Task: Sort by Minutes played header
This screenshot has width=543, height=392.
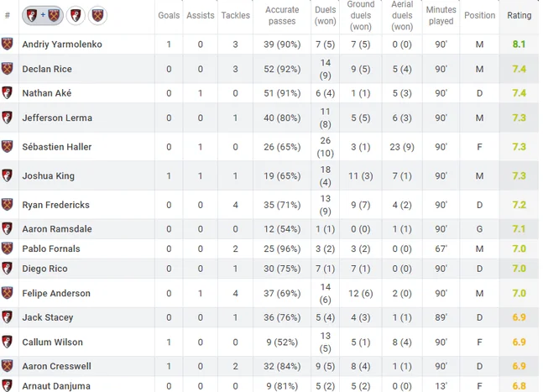Action: (441, 16)
